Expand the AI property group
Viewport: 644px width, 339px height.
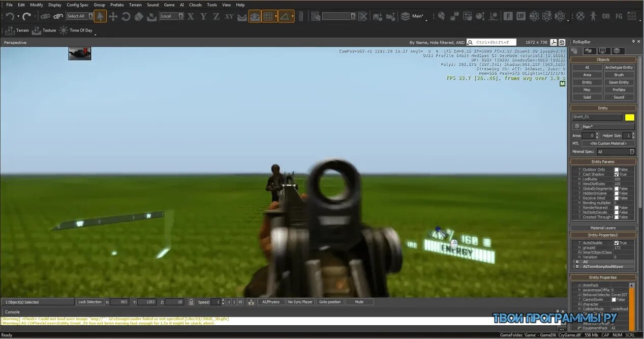pos(577,262)
